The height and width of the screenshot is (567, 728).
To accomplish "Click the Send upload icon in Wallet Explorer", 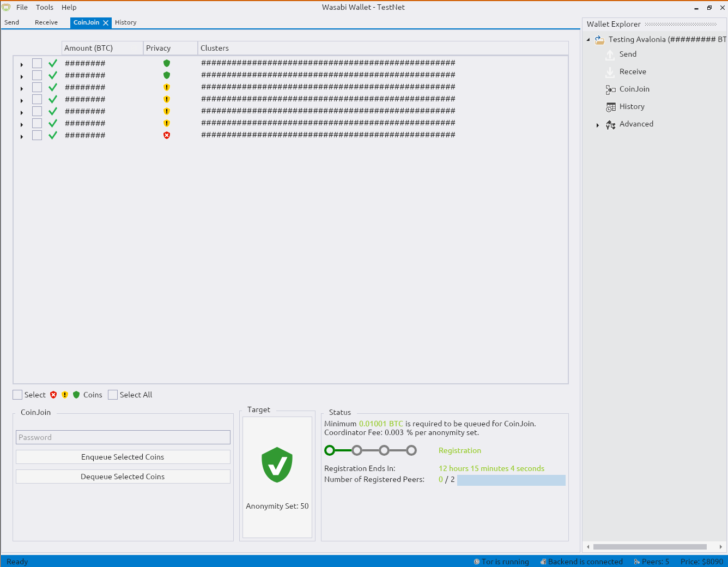I will click(x=610, y=55).
